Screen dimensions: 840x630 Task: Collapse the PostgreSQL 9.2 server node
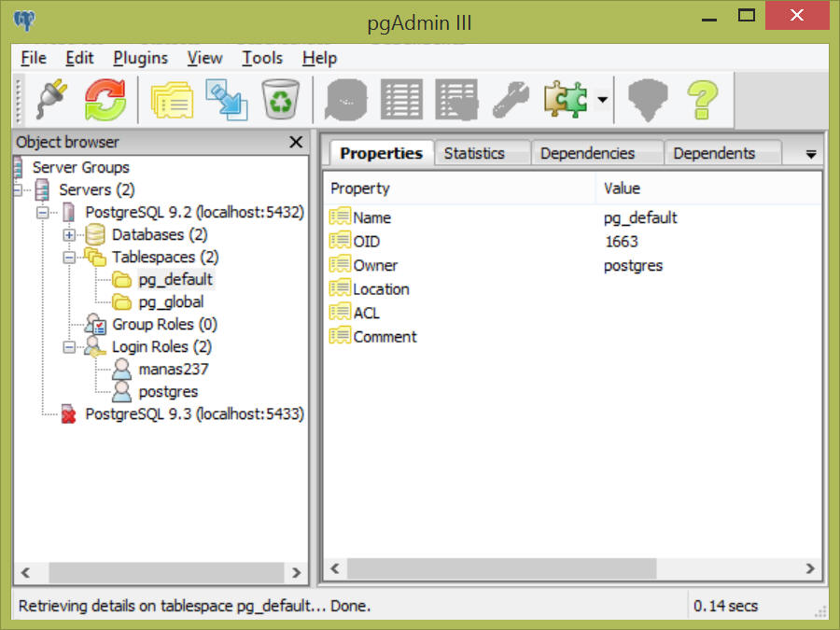[42, 213]
